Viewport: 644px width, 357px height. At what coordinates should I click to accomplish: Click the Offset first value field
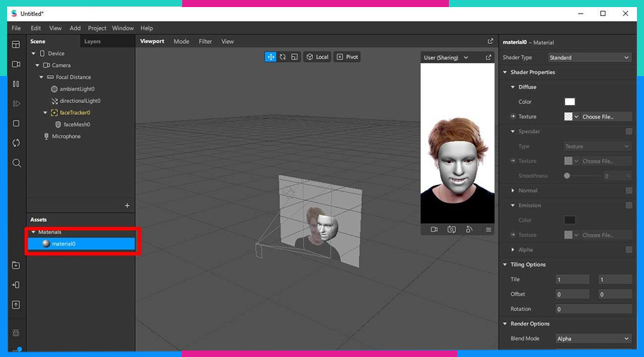[x=572, y=294]
